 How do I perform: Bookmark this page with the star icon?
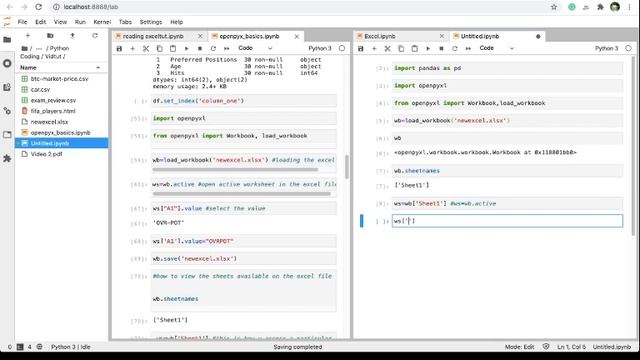click(554, 7)
